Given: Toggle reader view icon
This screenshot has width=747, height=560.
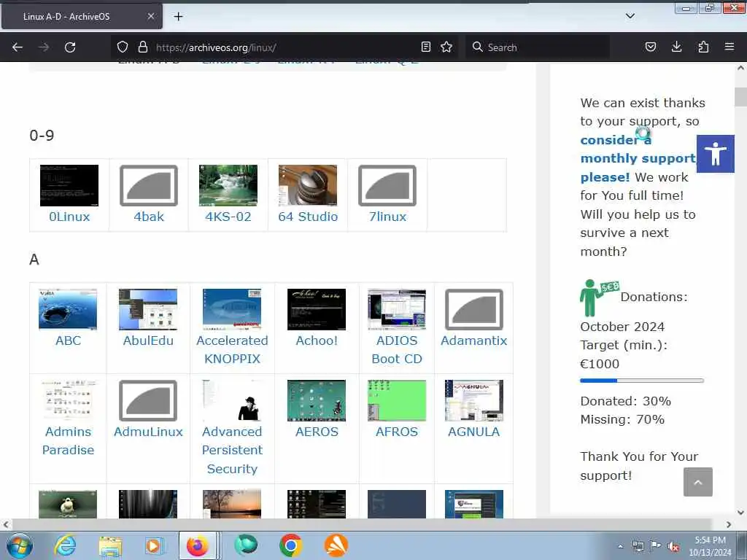Looking at the screenshot, I should [x=426, y=47].
